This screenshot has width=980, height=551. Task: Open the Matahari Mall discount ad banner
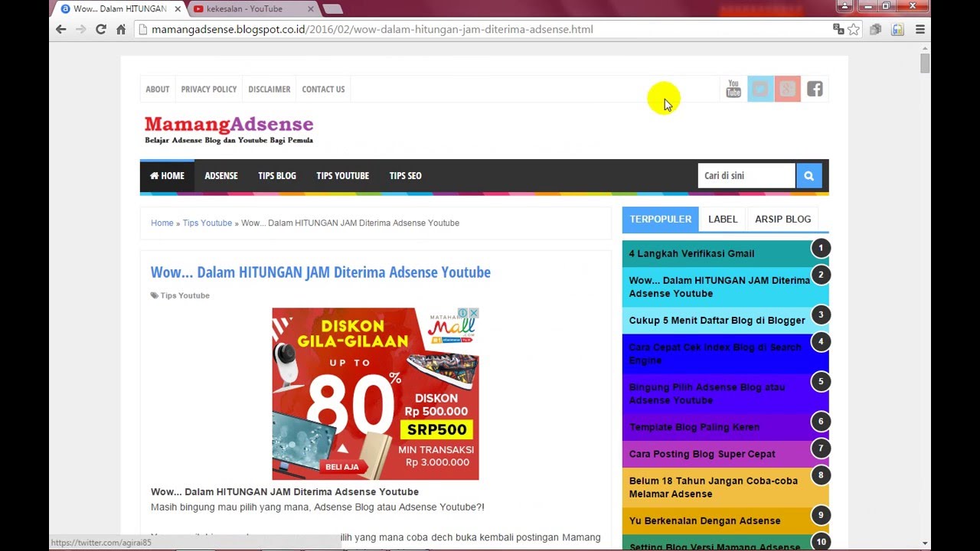tap(375, 394)
